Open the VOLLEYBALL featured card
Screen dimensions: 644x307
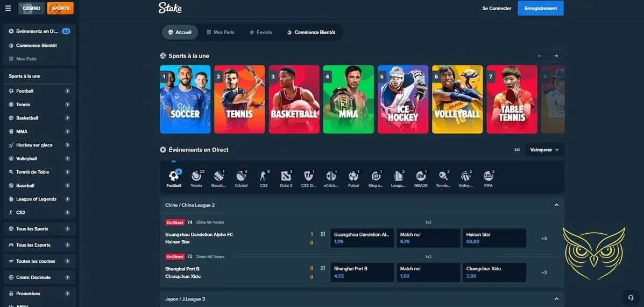457,100
